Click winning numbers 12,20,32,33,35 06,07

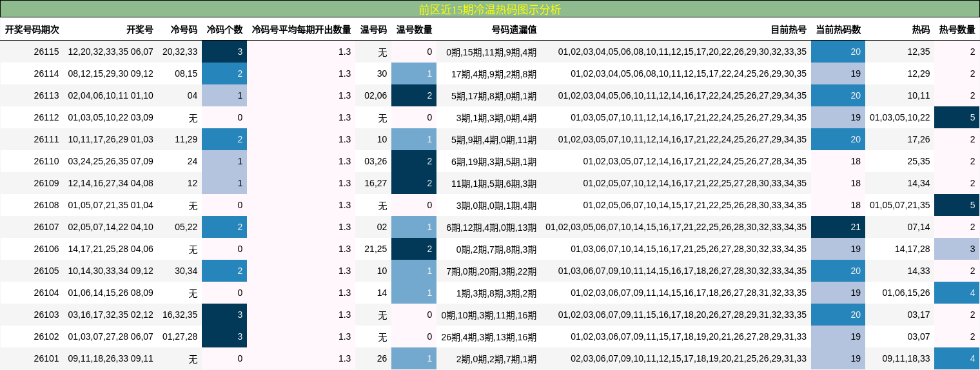(111, 52)
